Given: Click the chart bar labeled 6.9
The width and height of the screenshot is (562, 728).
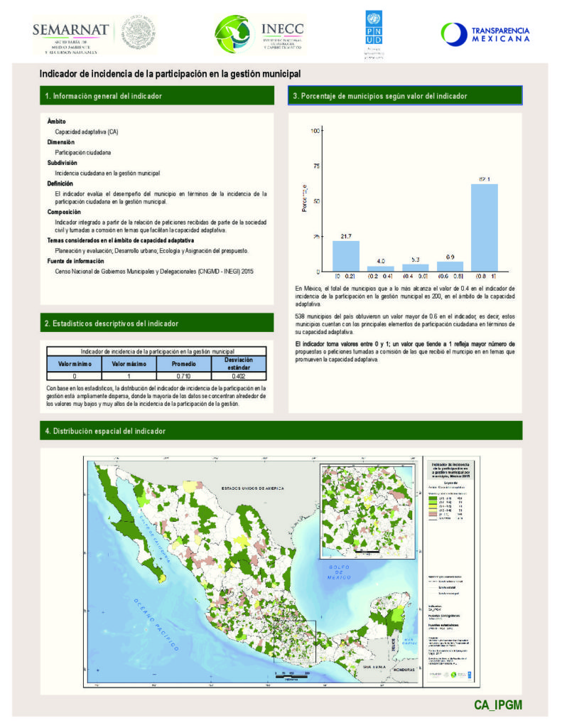Looking at the screenshot, I should 450,267.
